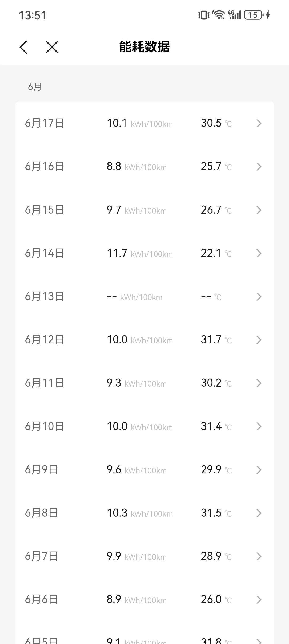Tap 31.4 ℃ temperature of 6月10日
This screenshot has height=644, width=289.
216,426
